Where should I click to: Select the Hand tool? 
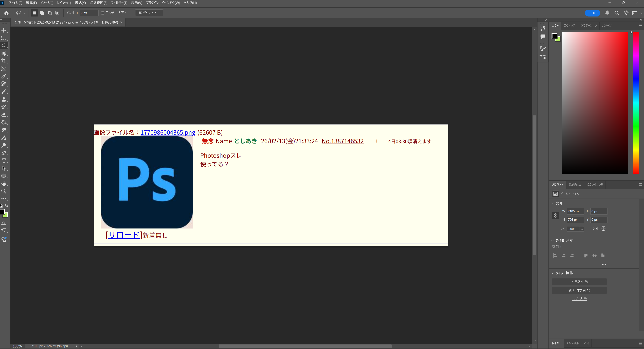[4, 183]
